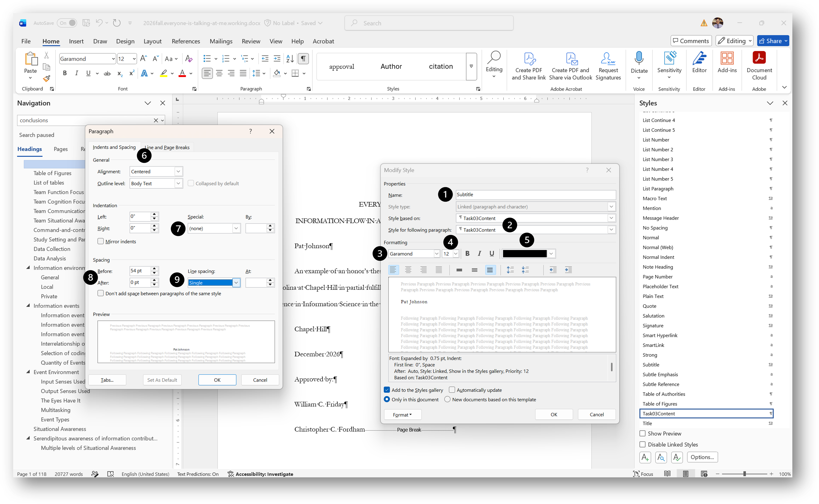Open the Editor tool in ribbon
The width and height of the screenshot is (819, 504).
pos(699,62)
